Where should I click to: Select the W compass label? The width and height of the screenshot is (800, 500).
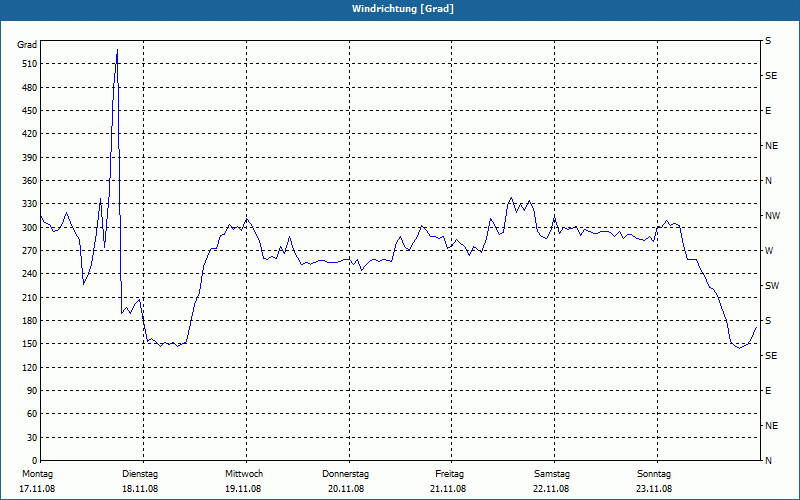[x=769, y=251]
